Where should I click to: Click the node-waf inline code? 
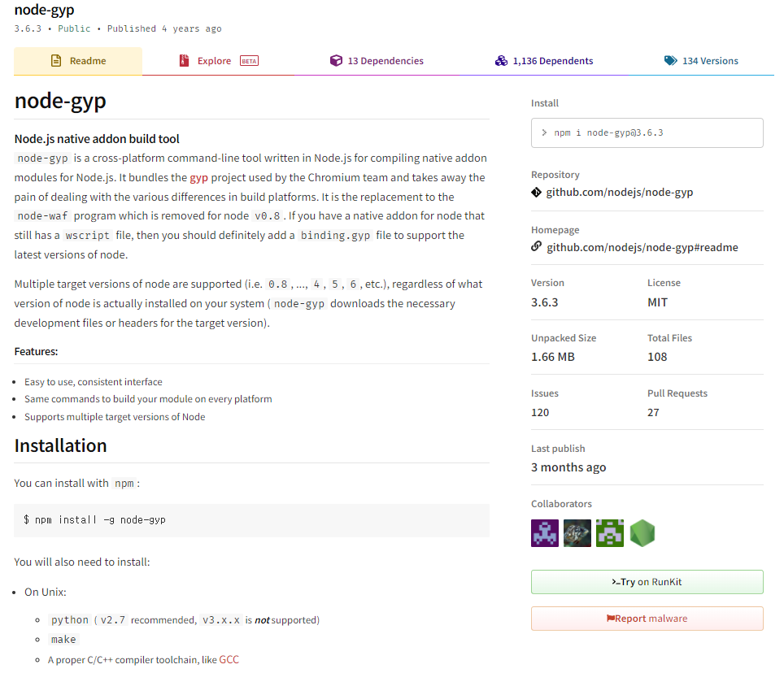(42, 216)
